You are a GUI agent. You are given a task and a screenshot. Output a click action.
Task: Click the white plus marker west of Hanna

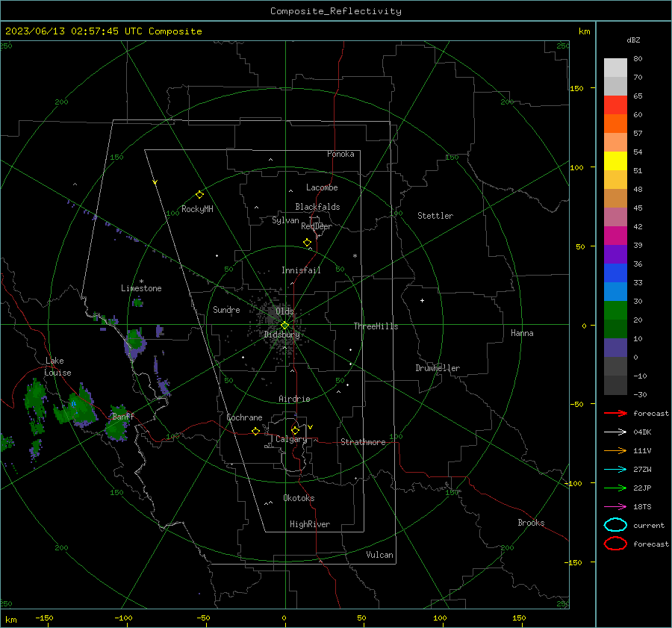pyautogui.click(x=422, y=300)
